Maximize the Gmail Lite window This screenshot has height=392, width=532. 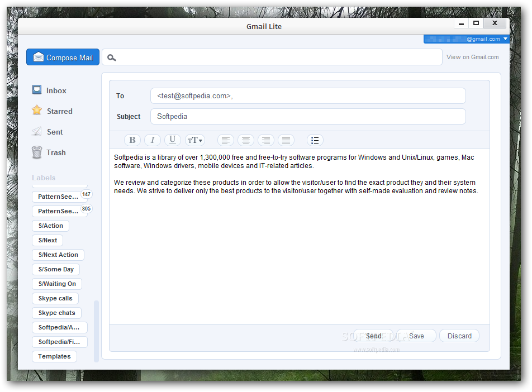coord(476,23)
